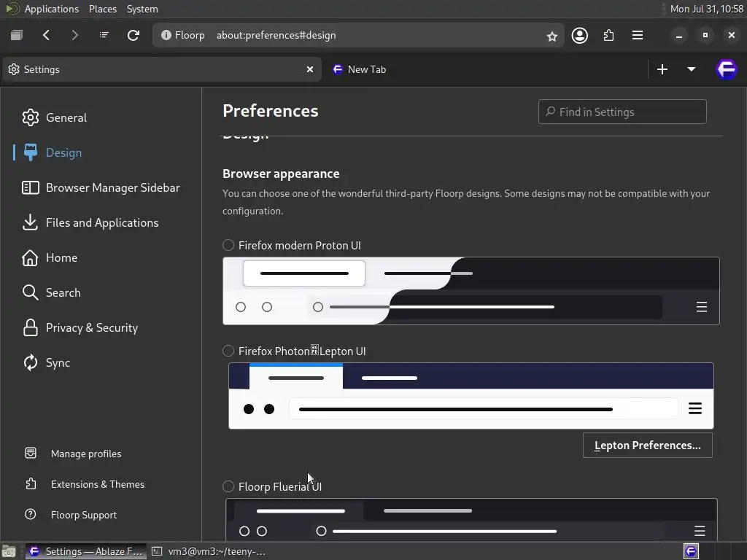This screenshot has height=560, width=747.
Task: Open Lepton Preferences button
Action: 648,446
